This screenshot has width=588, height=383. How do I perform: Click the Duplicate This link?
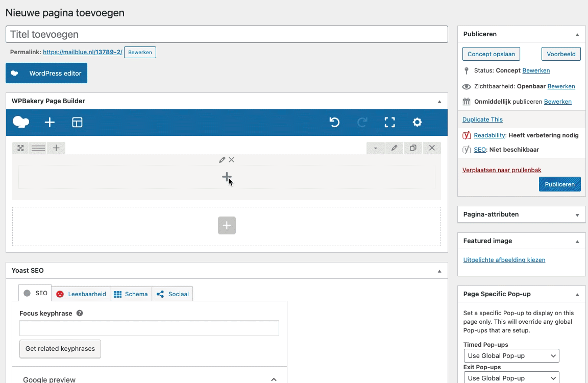point(482,119)
